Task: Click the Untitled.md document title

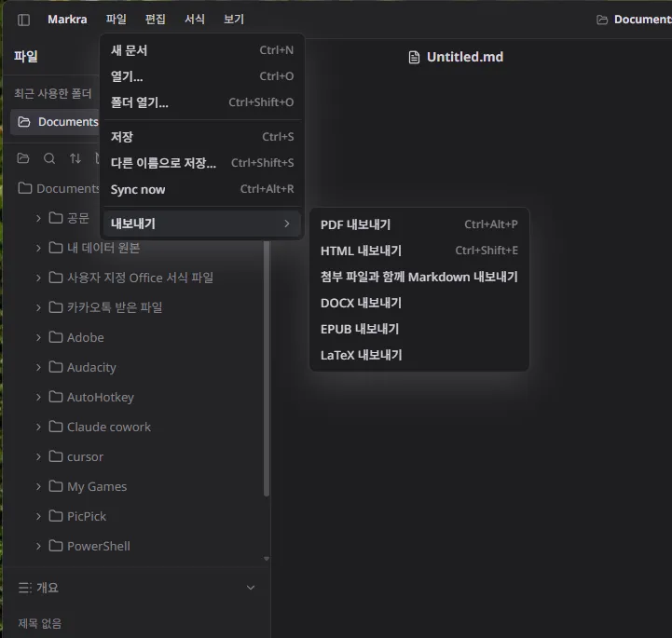Action: (465, 57)
